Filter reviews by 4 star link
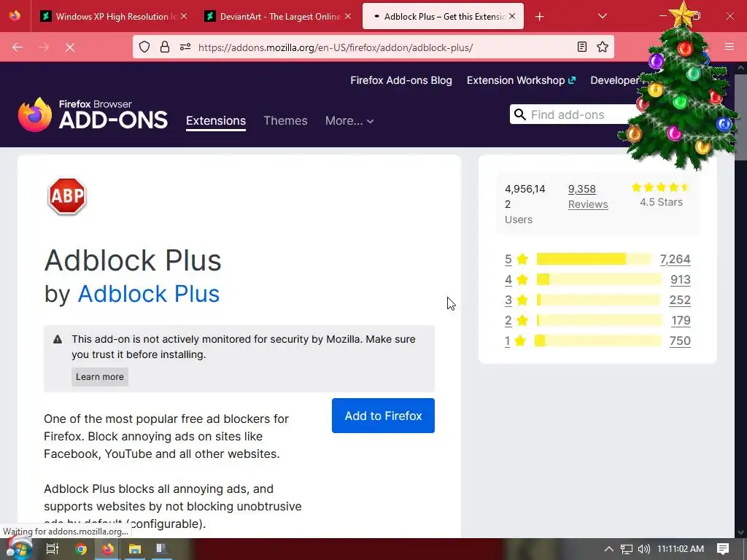747x560 pixels. point(516,279)
